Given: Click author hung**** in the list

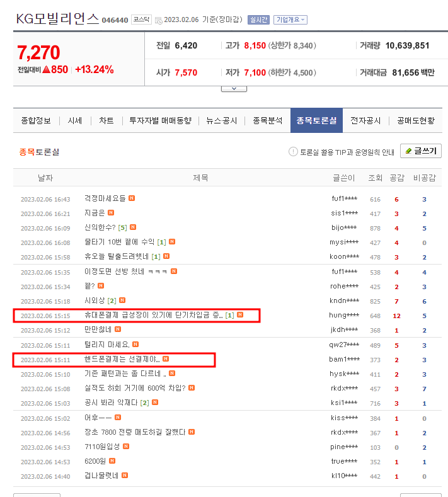Looking at the screenshot, I should click(344, 316).
